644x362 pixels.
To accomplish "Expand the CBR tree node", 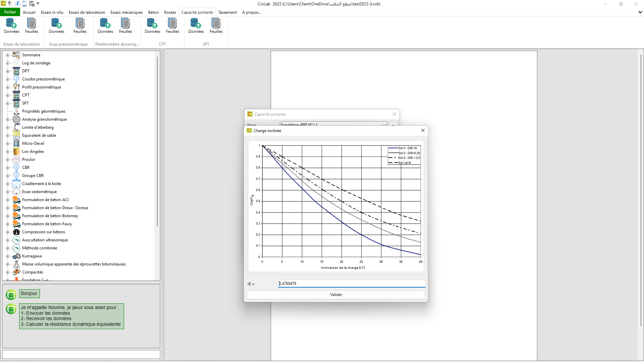I will (7, 168).
